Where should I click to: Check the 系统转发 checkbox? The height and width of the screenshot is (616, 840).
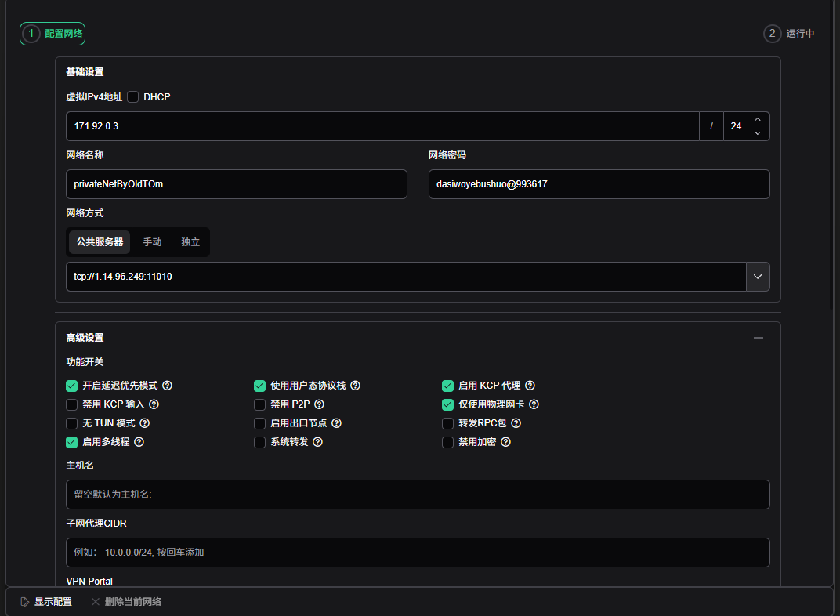[x=260, y=442]
